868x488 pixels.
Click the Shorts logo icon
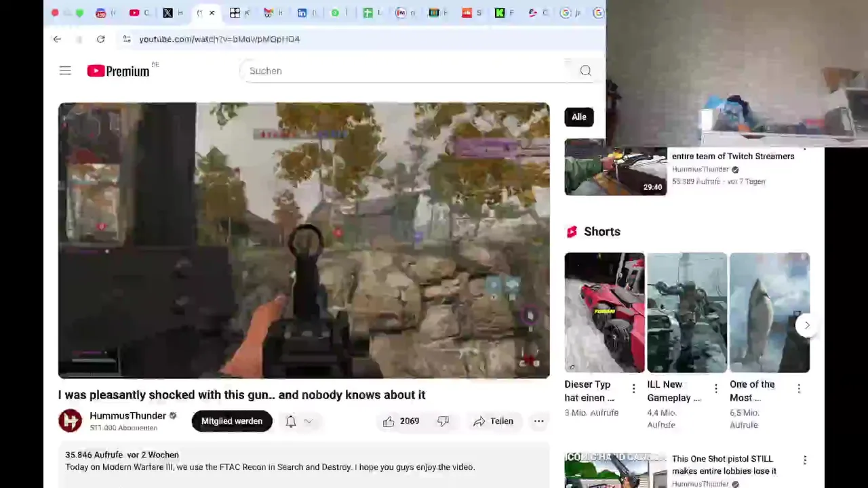coord(572,232)
